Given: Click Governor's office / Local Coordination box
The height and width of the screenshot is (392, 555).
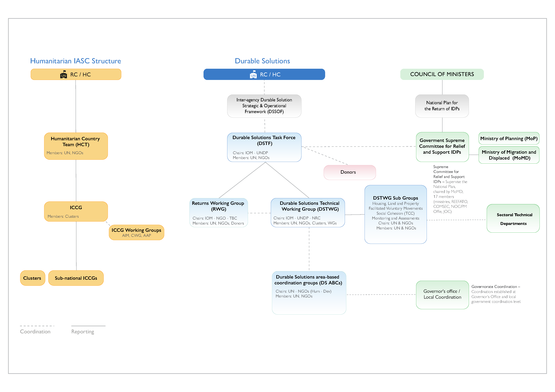Looking at the screenshot, I should coord(442,294).
